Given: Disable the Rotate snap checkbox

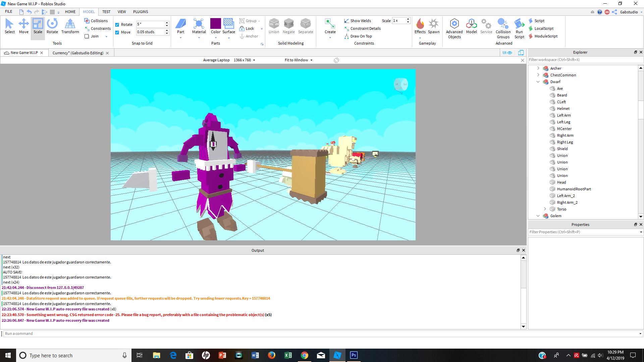Looking at the screenshot, I should pos(117,24).
